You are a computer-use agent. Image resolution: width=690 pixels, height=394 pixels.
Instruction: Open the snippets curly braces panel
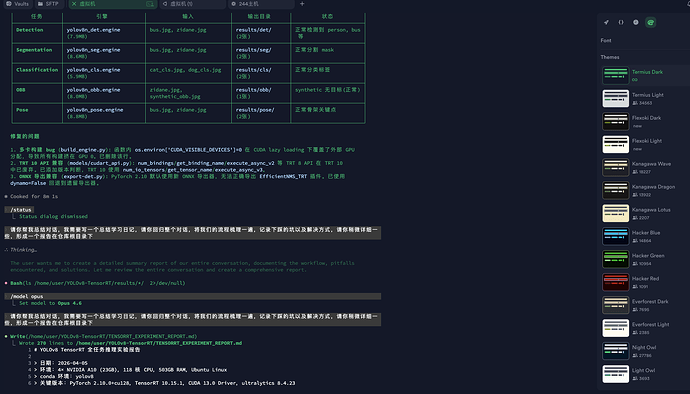coord(621,22)
